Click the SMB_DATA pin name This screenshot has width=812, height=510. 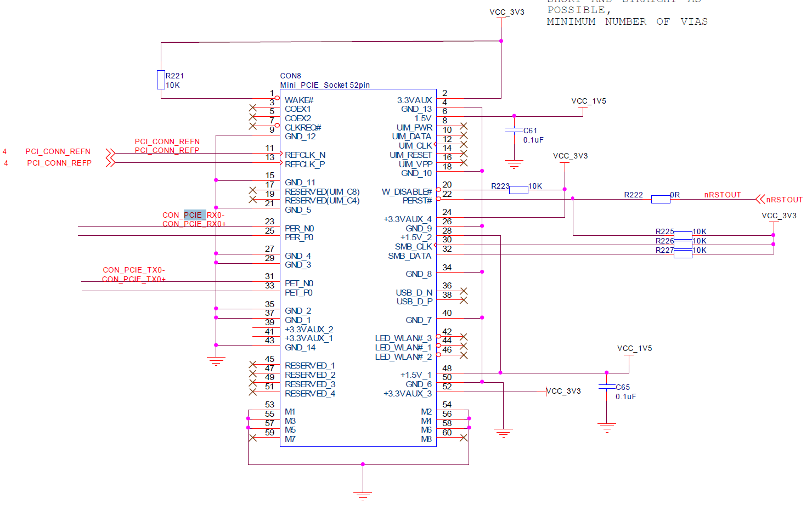tap(409, 256)
